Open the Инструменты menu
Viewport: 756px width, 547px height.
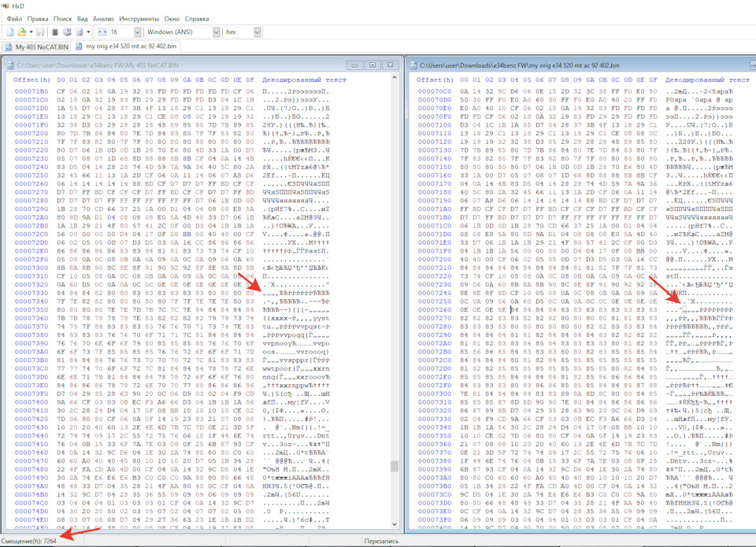[139, 19]
